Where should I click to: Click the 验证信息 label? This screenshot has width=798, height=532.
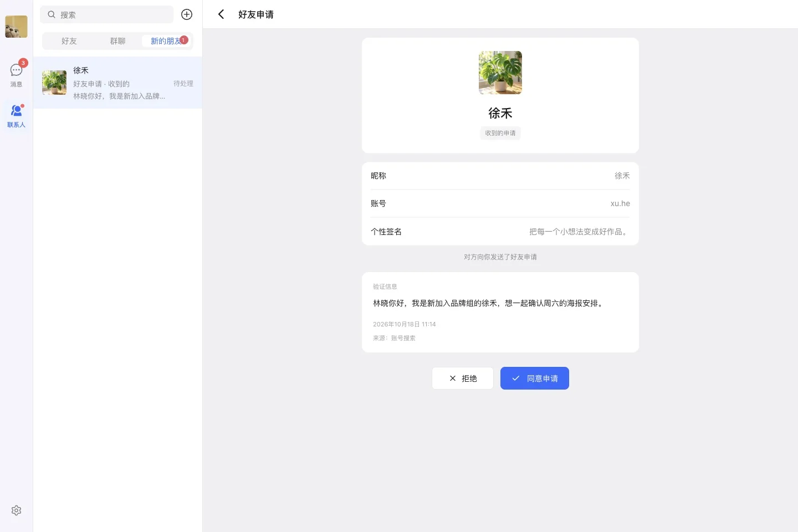(385, 287)
